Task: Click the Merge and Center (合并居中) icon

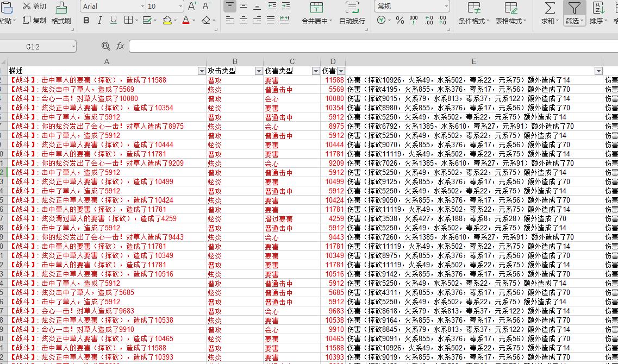Action: tap(316, 8)
